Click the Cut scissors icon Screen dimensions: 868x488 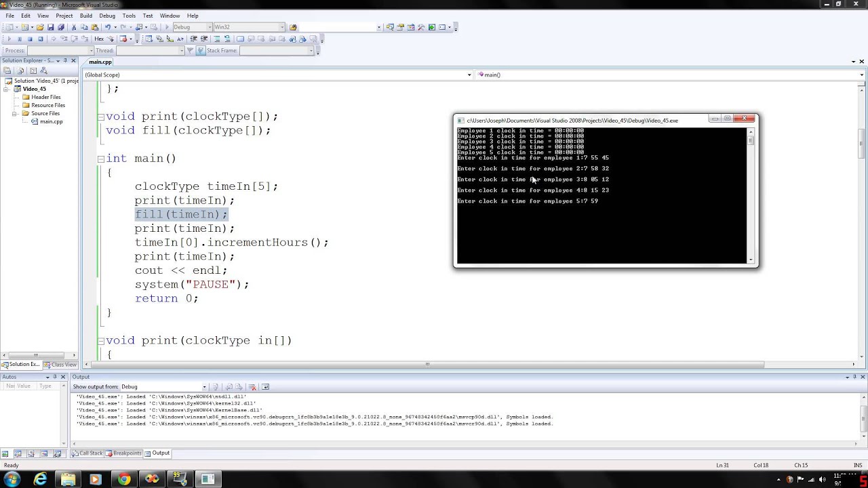(74, 27)
